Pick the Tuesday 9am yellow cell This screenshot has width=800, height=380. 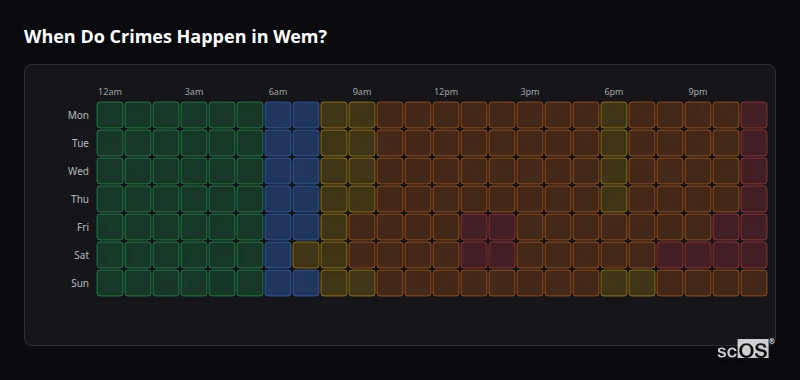tap(362, 143)
